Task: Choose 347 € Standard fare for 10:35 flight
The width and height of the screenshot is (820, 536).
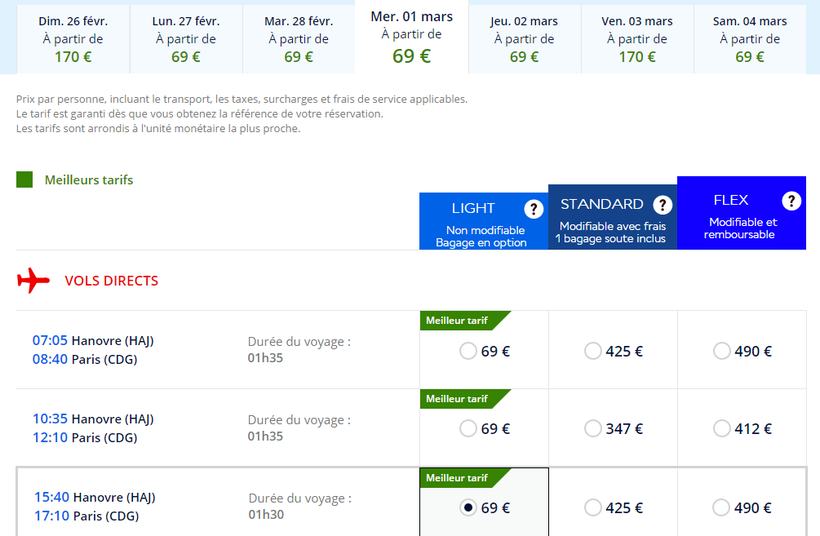Action: tap(593, 429)
